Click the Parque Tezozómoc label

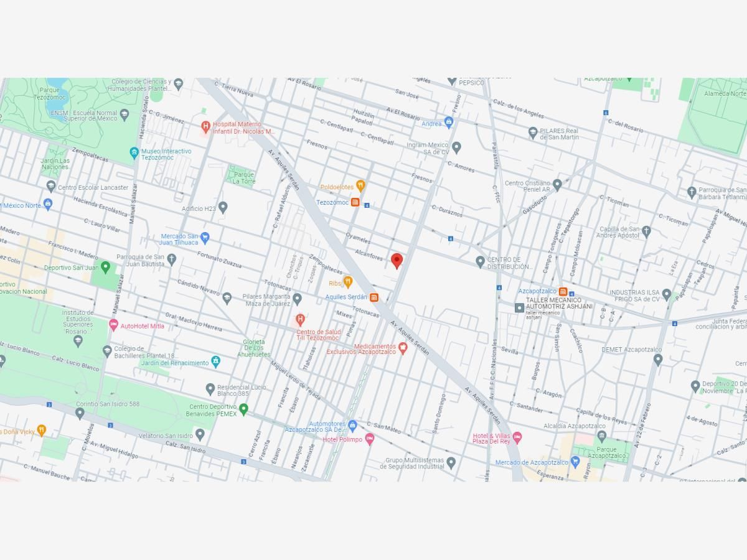click(x=49, y=94)
